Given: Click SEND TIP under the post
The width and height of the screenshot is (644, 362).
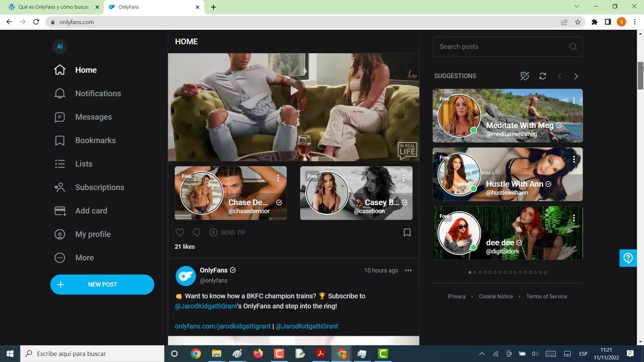Looking at the screenshot, I should pyautogui.click(x=227, y=232).
